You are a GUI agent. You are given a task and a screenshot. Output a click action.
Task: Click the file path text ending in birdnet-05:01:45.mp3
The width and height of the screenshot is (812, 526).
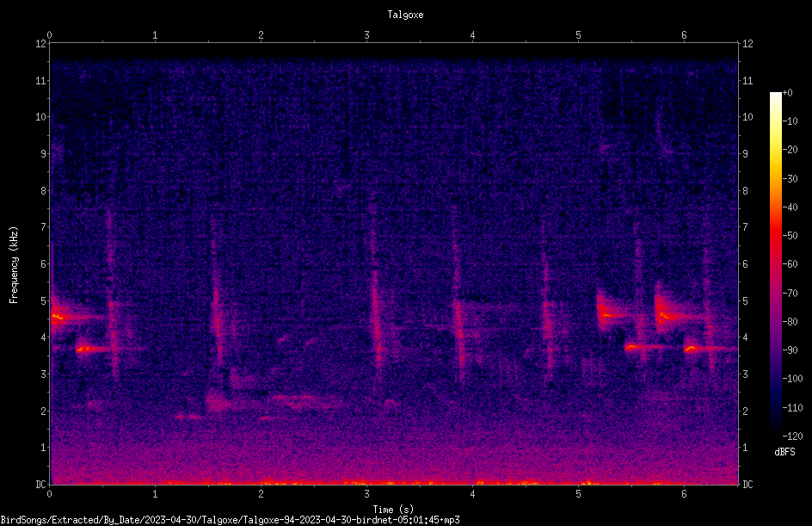230,520
